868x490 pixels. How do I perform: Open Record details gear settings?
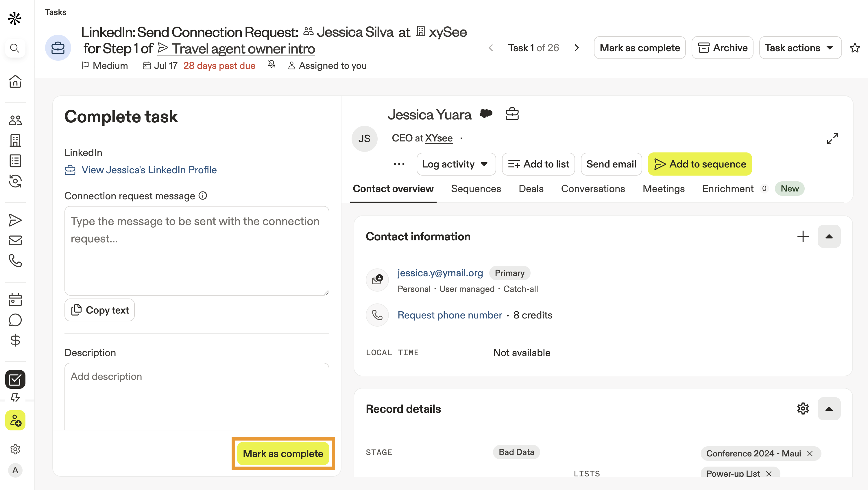(803, 408)
